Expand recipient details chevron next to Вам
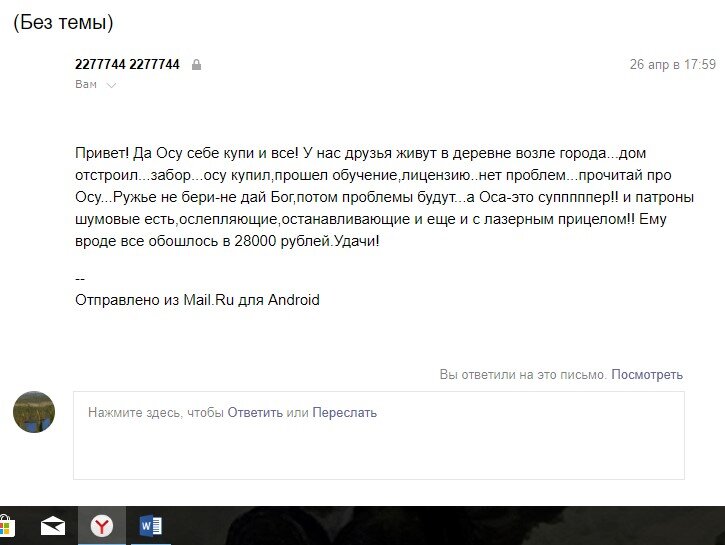This screenshot has width=725, height=545. (111, 85)
